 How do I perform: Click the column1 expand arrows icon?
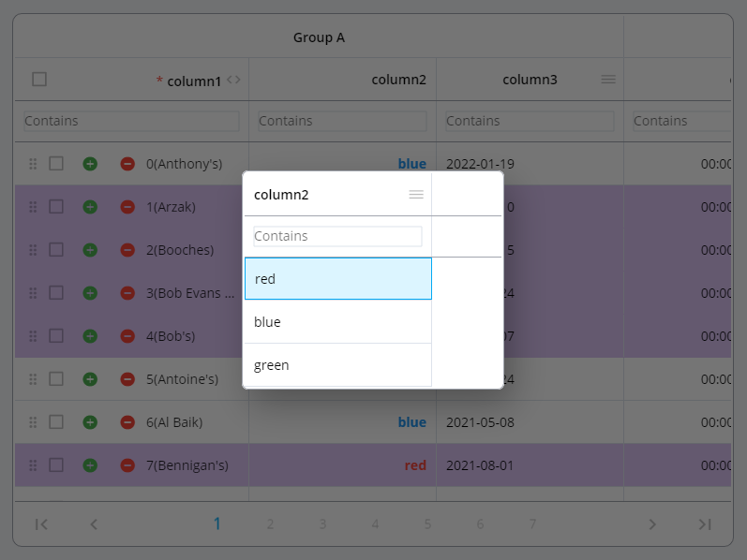(x=233, y=80)
